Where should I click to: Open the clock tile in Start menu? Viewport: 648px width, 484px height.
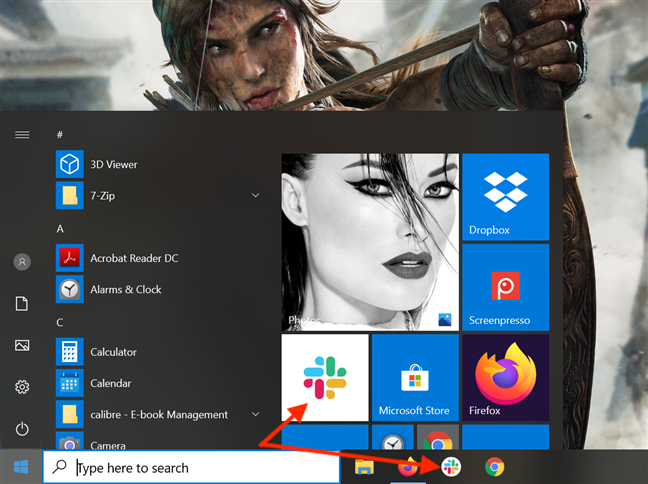click(x=393, y=437)
